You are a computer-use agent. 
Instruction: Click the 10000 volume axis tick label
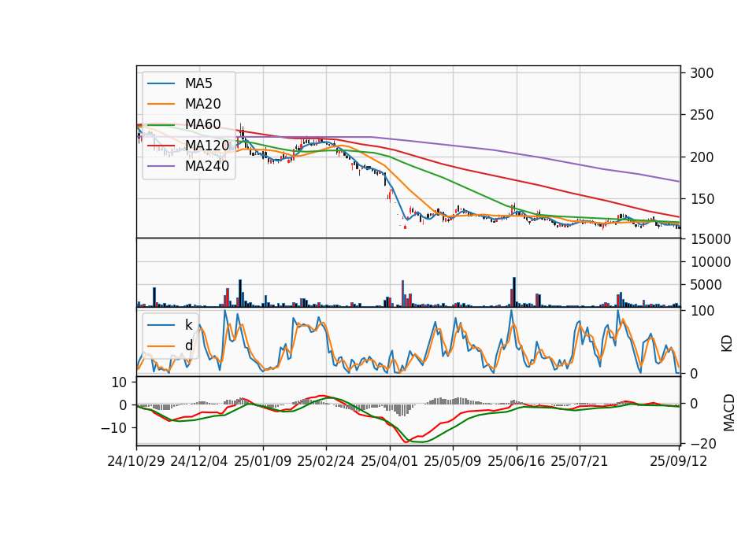pyautogui.click(x=710, y=262)
